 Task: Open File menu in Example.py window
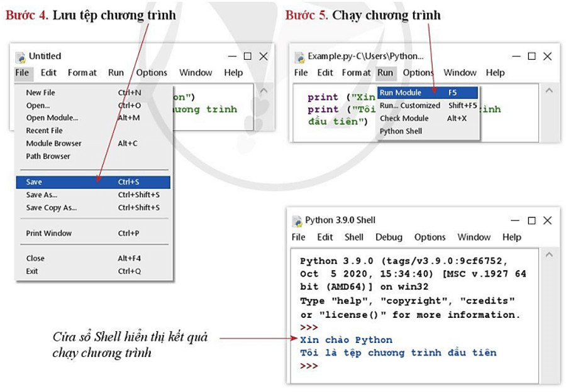click(x=301, y=72)
